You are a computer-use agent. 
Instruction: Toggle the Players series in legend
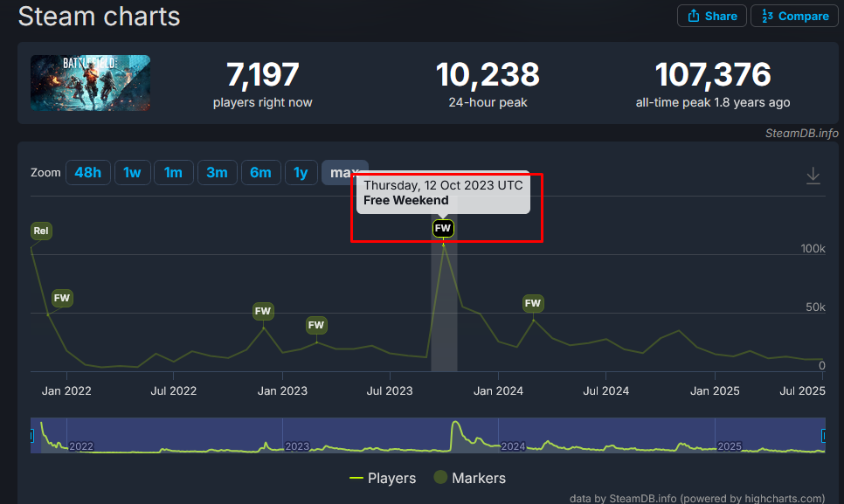pyautogui.click(x=383, y=478)
